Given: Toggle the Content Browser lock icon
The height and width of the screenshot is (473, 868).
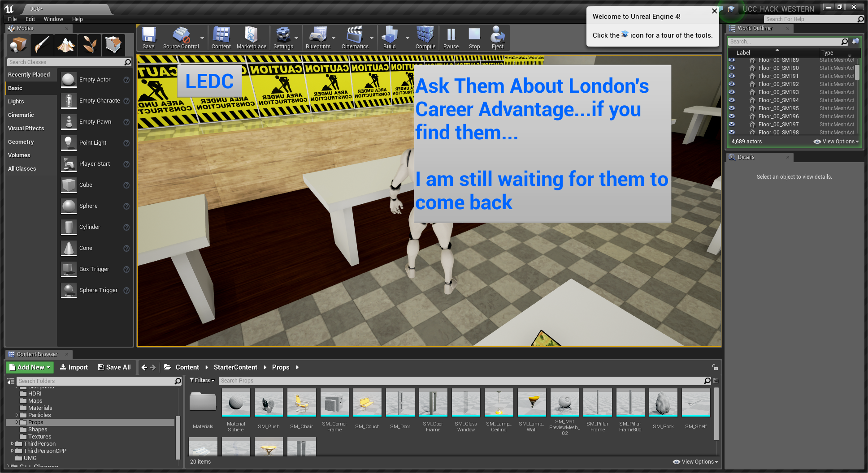Looking at the screenshot, I should [x=715, y=367].
